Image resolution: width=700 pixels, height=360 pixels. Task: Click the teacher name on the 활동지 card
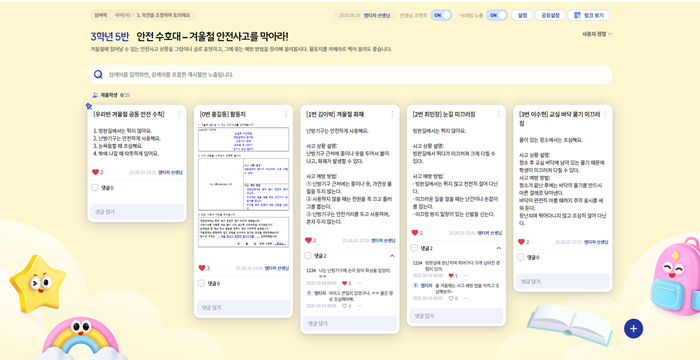point(277,268)
